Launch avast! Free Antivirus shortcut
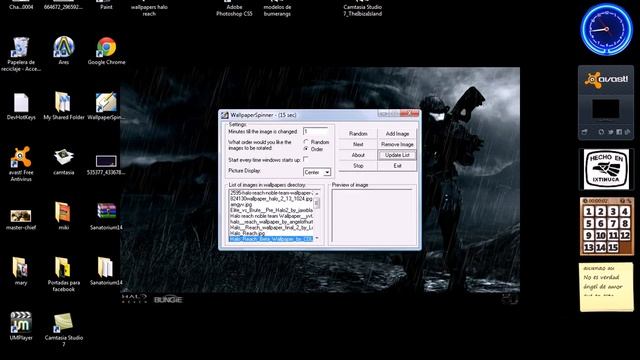The height and width of the screenshot is (360, 640). (x=21, y=157)
